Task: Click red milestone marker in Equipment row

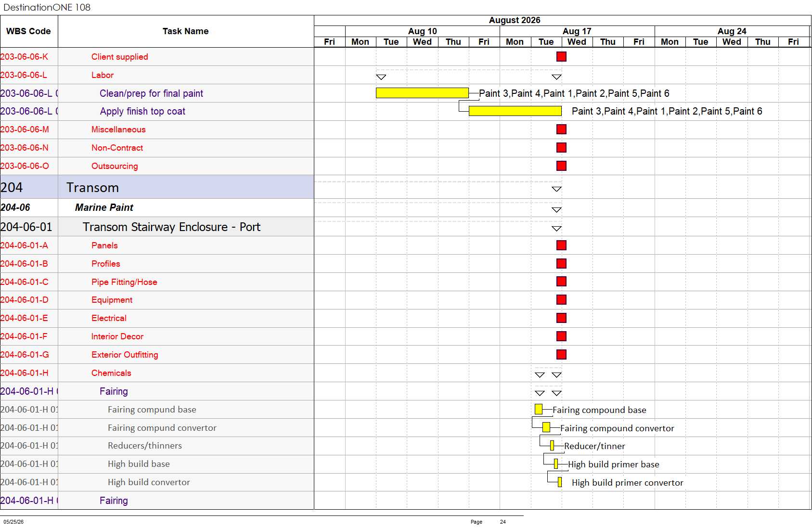Action: (x=561, y=300)
